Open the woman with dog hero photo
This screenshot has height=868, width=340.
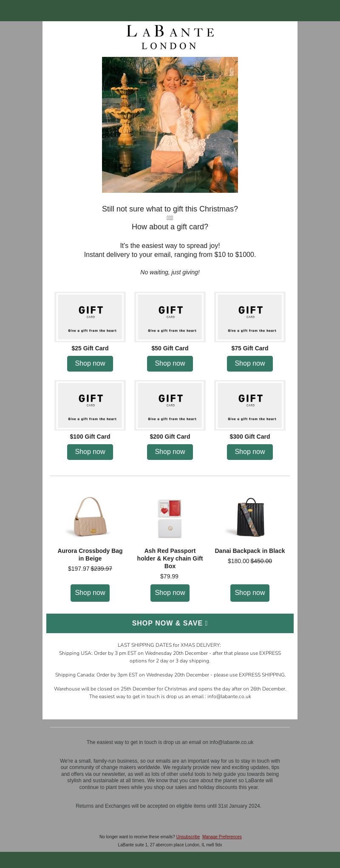click(x=170, y=125)
